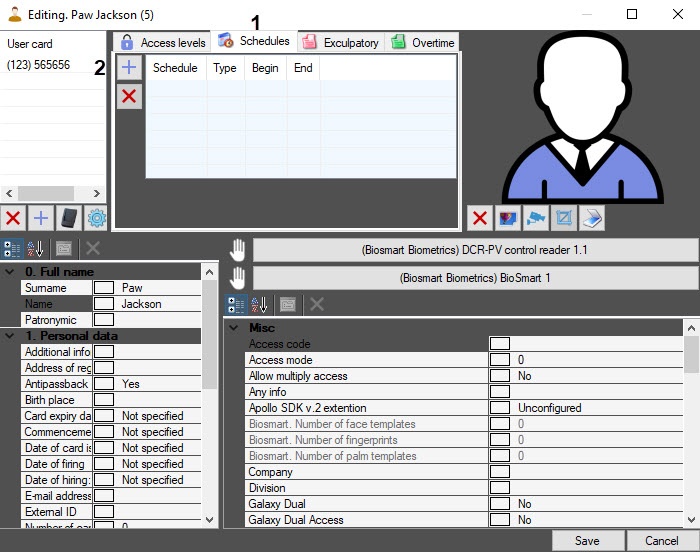Click the user avatar photo
The width and height of the screenshot is (700, 552).
pos(583,117)
